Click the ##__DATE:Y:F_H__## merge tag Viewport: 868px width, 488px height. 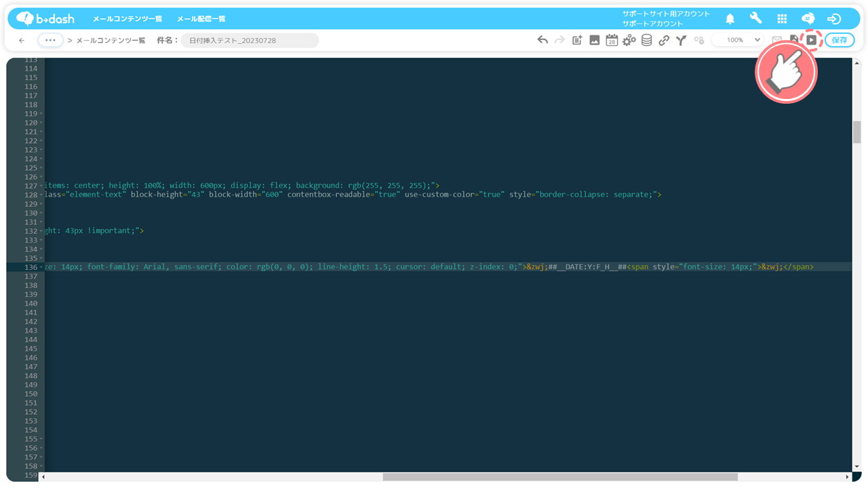tap(587, 267)
